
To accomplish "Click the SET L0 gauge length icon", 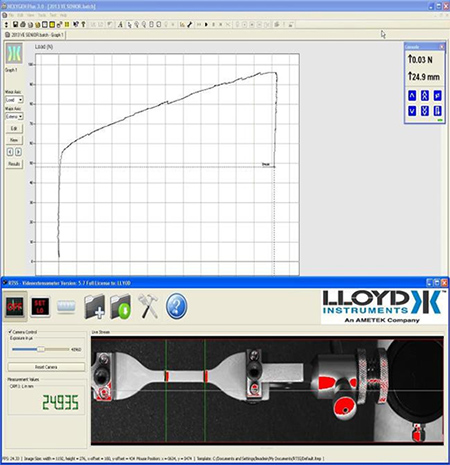I will click(40, 306).
